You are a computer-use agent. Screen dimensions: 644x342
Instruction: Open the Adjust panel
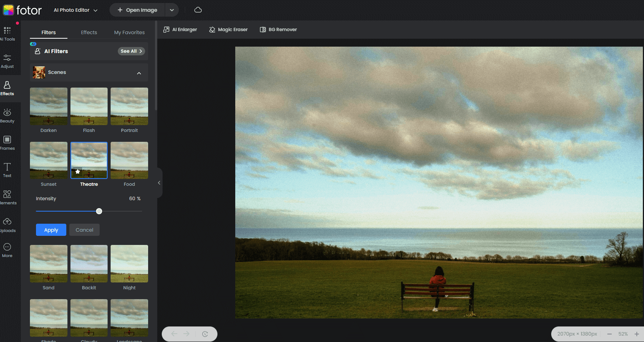click(x=7, y=61)
